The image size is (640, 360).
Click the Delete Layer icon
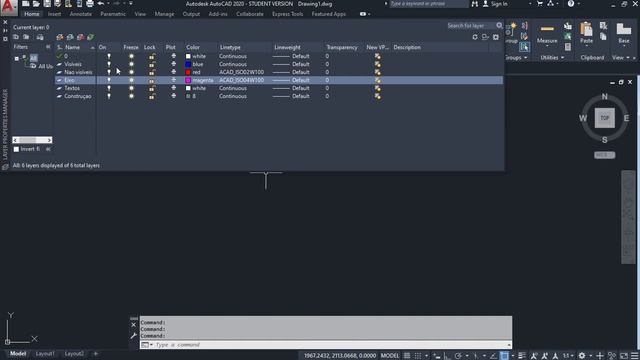tap(80, 37)
